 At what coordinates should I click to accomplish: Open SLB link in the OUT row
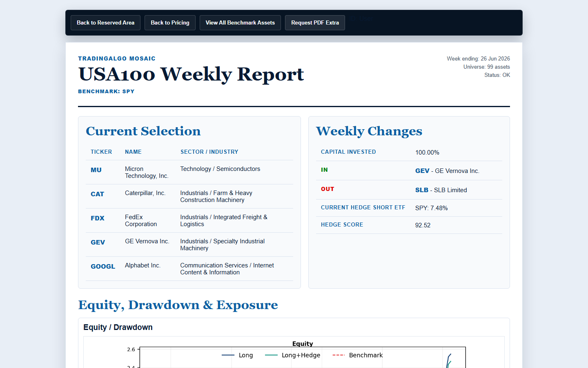coord(422,190)
